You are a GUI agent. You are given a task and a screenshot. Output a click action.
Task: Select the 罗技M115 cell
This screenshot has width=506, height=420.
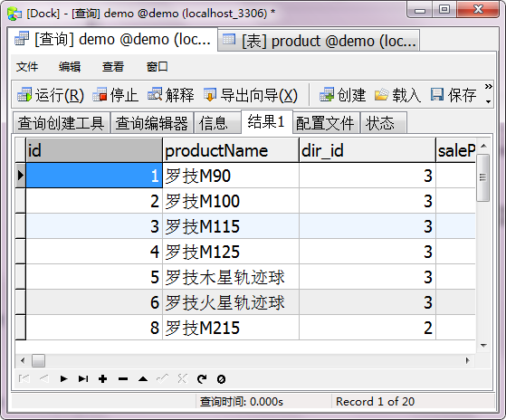coord(231,226)
